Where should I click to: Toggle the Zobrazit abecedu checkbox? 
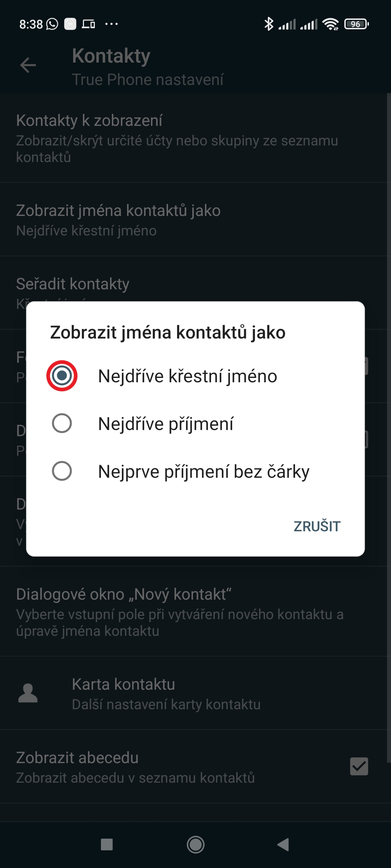[x=359, y=766]
